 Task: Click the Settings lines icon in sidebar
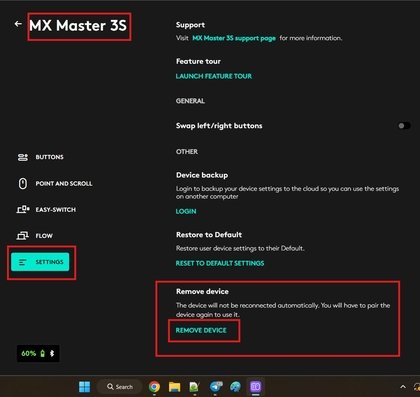pos(22,262)
